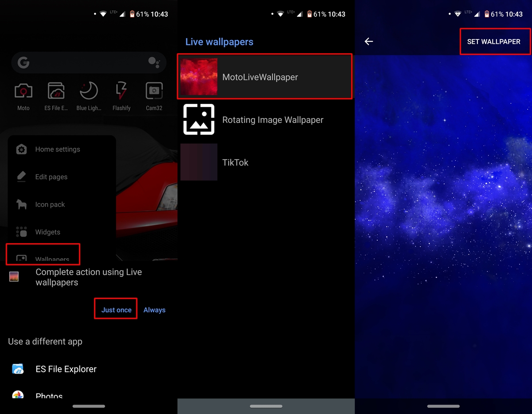Tap the navigation pill on Live wallpapers screen

click(x=266, y=406)
